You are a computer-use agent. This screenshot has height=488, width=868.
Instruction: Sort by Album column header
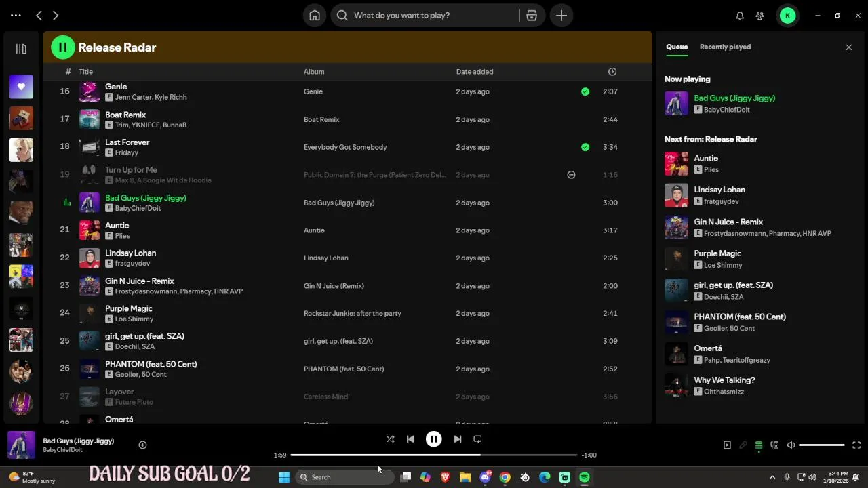[x=314, y=72]
